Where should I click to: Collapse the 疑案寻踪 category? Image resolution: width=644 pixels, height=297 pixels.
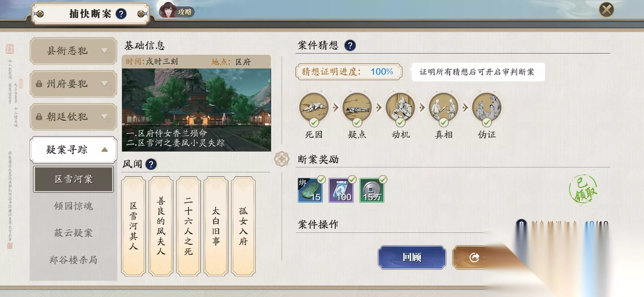click(73, 150)
